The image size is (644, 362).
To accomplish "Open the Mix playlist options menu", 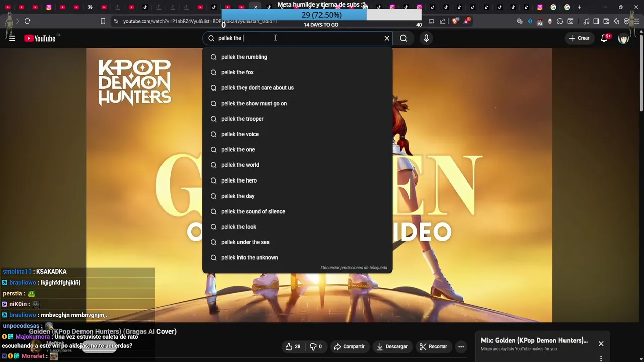I will 601,358.
